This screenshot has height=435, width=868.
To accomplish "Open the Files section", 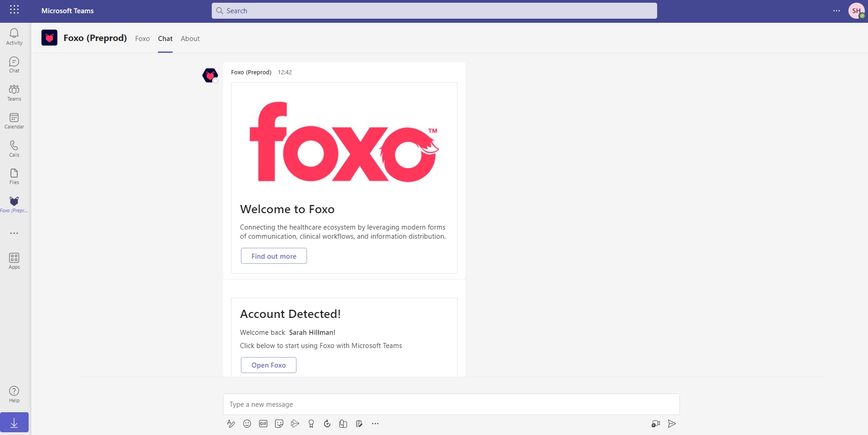I will click(14, 177).
